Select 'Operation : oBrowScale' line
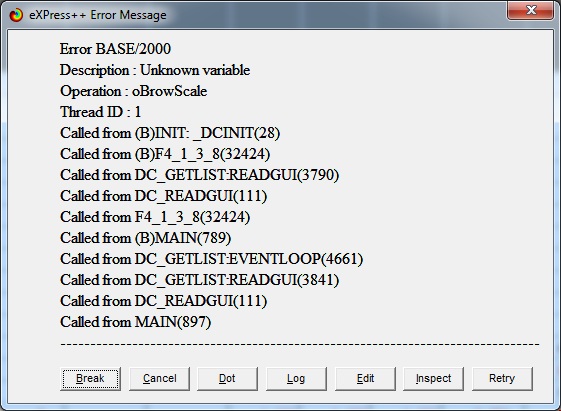This screenshot has height=411, width=561. [x=133, y=91]
